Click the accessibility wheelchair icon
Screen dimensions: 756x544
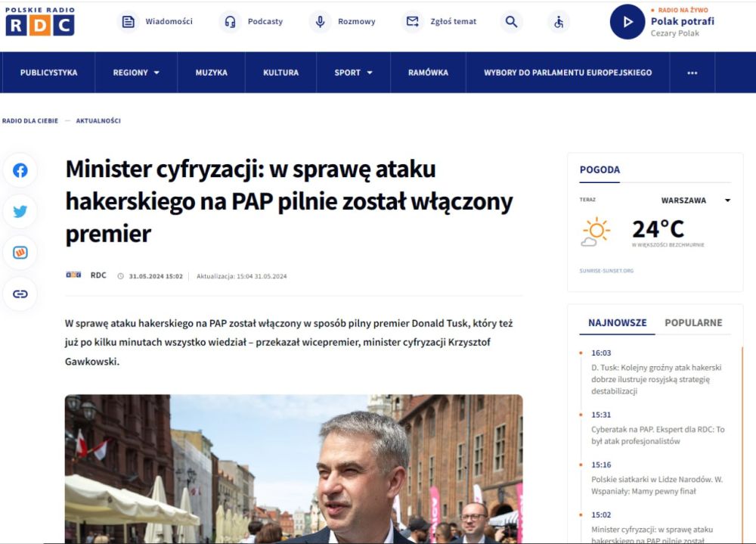559,22
